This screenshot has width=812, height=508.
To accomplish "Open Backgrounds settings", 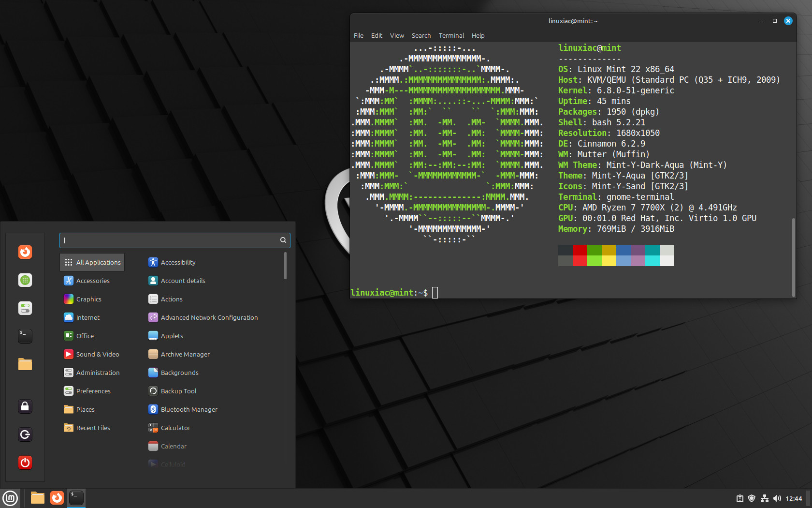I will [x=174, y=373].
